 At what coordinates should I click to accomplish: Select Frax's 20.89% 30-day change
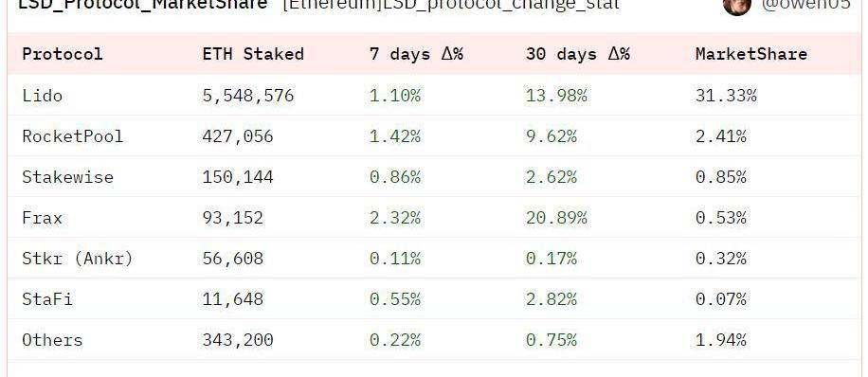(x=556, y=218)
